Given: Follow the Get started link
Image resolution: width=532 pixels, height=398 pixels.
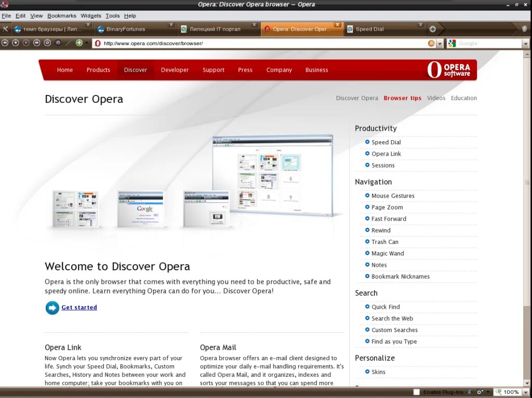Looking at the screenshot, I should pyautogui.click(x=79, y=307).
